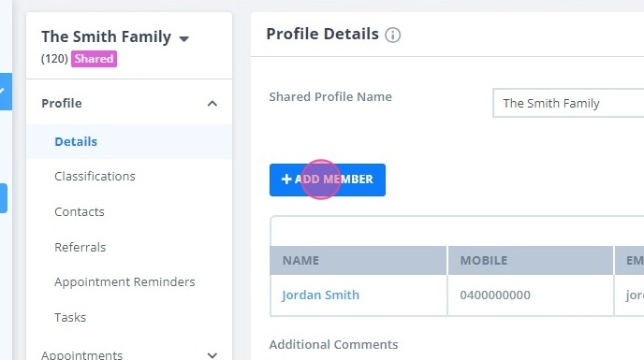Image resolution: width=644 pixels, height=360 pixels.
Task: Click the pink Shared badge
Action: click(94, 59)
